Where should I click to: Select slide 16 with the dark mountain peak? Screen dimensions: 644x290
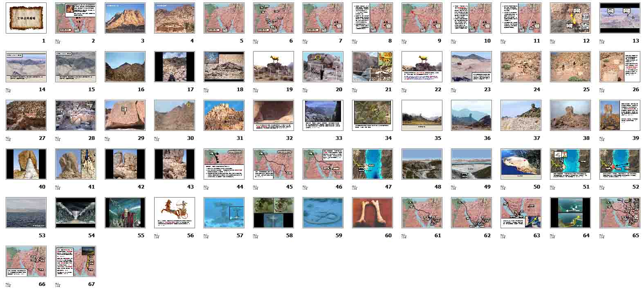pyautogui.click(x=125, y=67)
